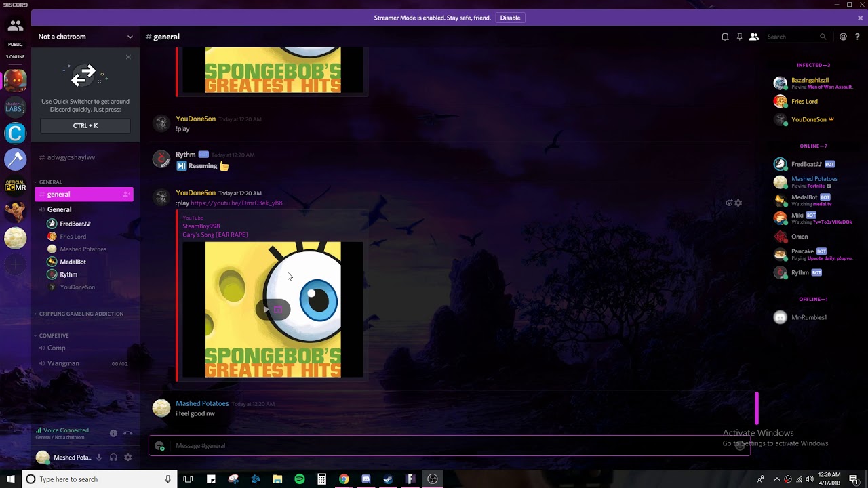Image resolution: width=868 pixels, height=488 pixels.
Task: Show pinned messages with the pin icon
Action: (739, 37)
